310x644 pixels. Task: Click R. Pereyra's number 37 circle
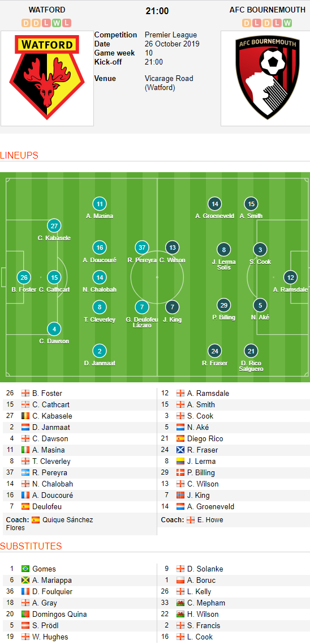[142, 248]
